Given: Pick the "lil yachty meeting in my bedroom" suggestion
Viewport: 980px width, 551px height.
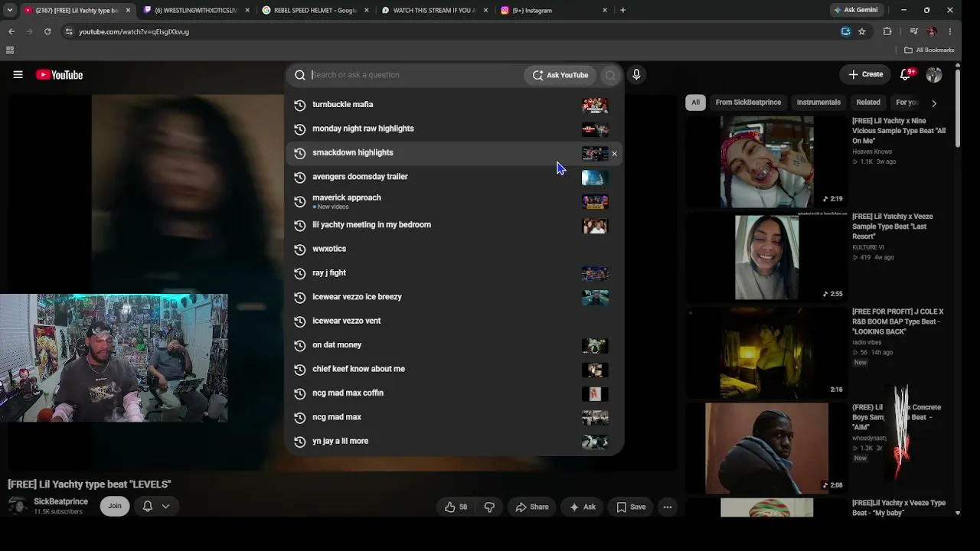Looking at the screenshot, I should (x=455, y=225).
